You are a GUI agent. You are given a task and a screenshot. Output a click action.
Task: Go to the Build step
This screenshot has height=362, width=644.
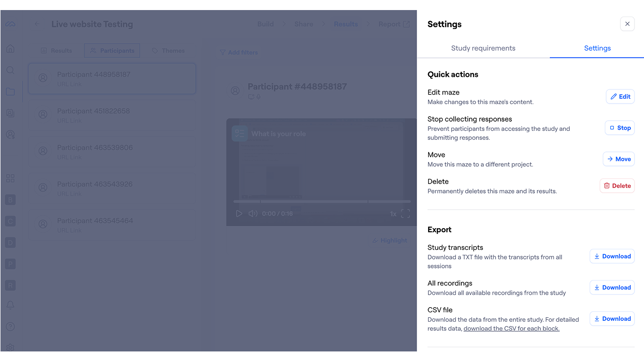(x=266, y=24)
